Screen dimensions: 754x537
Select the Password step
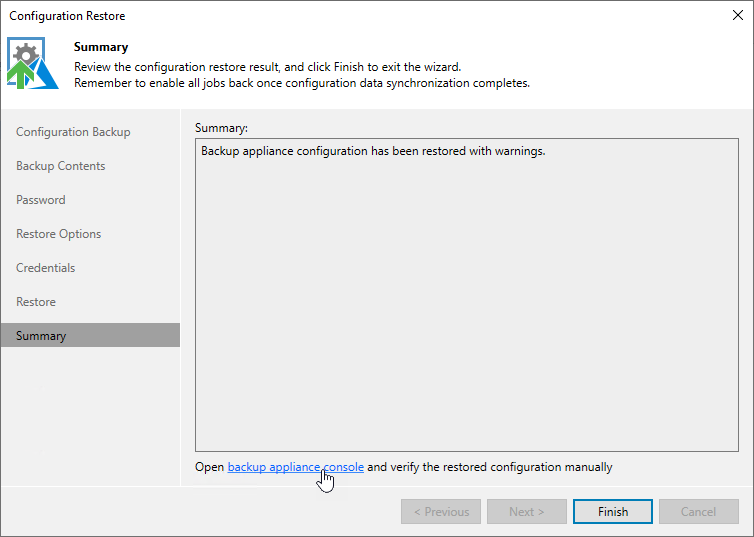[41, 200]
